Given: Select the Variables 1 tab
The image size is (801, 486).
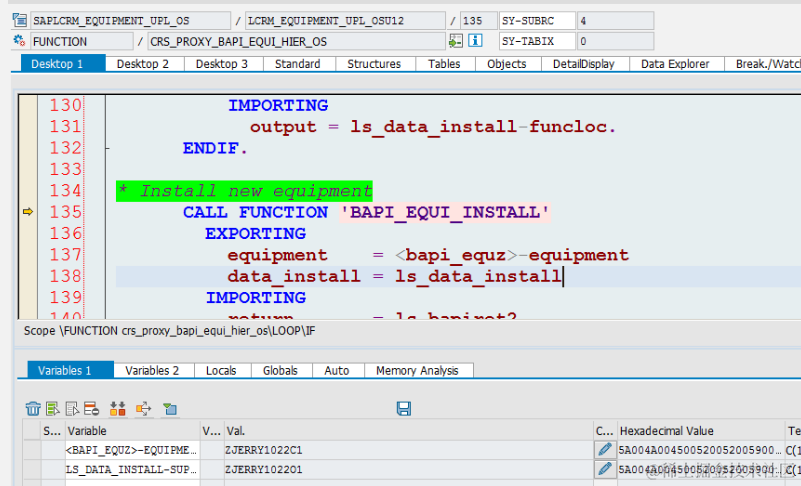Looking at the screenshot, I should coord(70,371).
